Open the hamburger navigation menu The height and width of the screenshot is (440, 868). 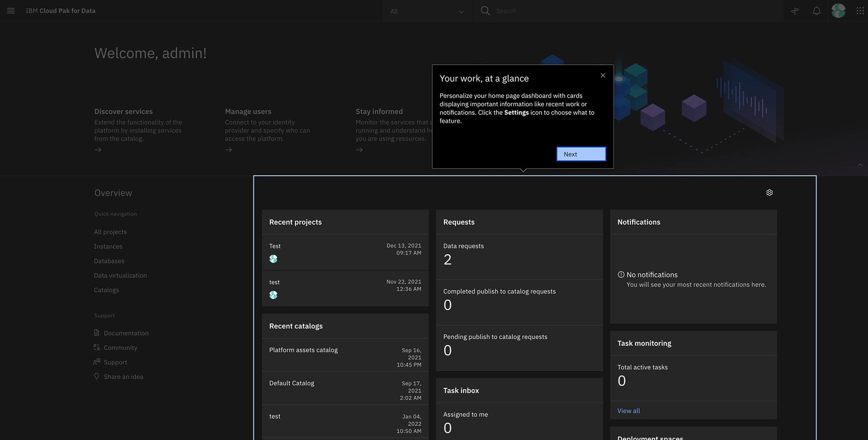[x=11, y=11]
